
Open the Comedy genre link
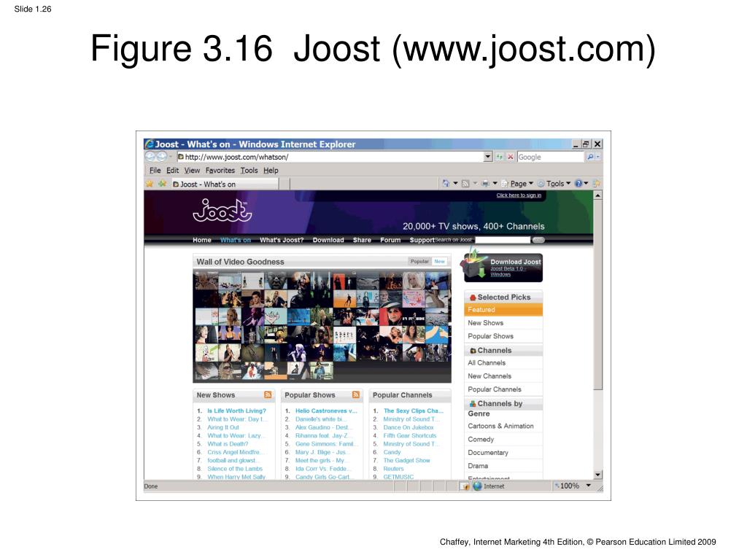coord(481,439)
